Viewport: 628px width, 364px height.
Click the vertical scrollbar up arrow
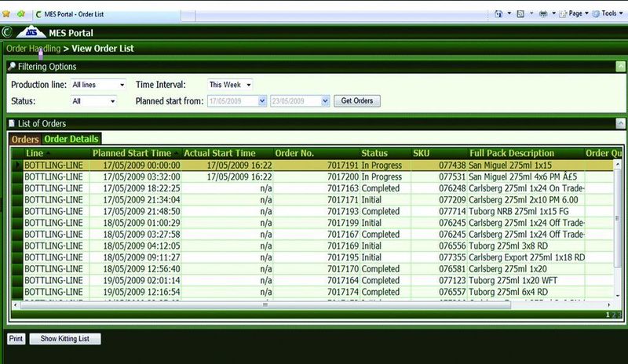coord(618,164)
